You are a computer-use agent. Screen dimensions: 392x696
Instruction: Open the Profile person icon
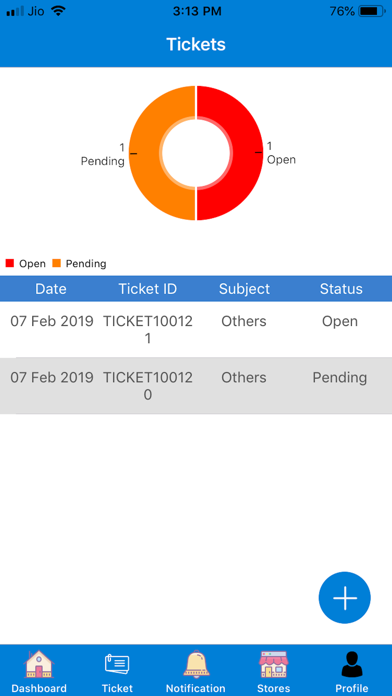tap(352, 664)
